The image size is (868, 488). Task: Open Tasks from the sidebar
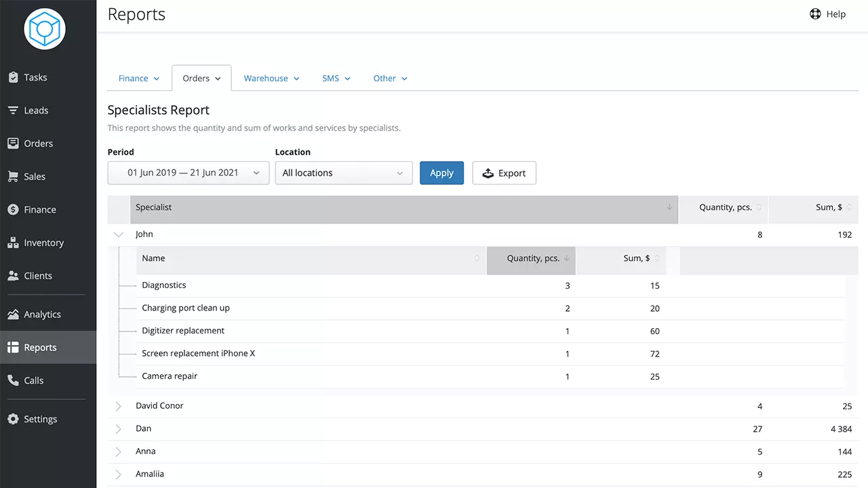click(48, 77)
